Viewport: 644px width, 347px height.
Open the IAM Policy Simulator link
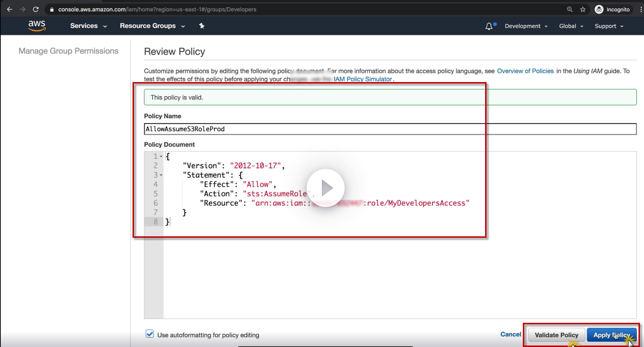point(363,79)
